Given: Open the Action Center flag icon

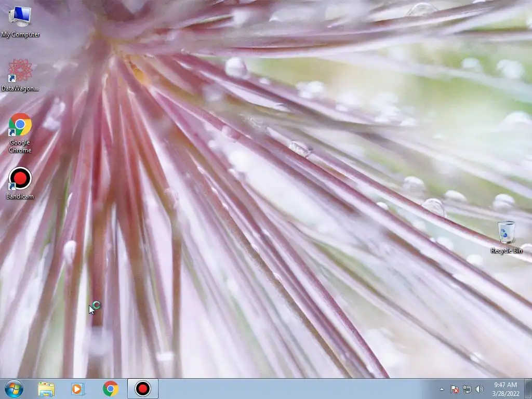Looking at the screenshot, I should (455, 389).
